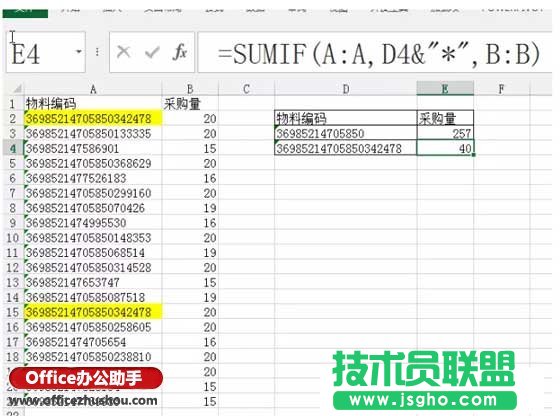
Task: Click cell A13 '36985214765374 7' in row 13
Action: (x=93, y=282)
